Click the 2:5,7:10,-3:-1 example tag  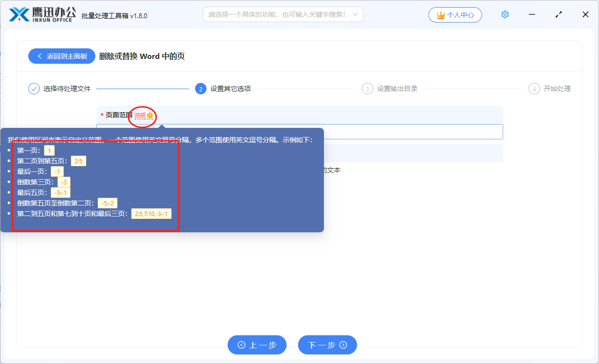[151, 214]
